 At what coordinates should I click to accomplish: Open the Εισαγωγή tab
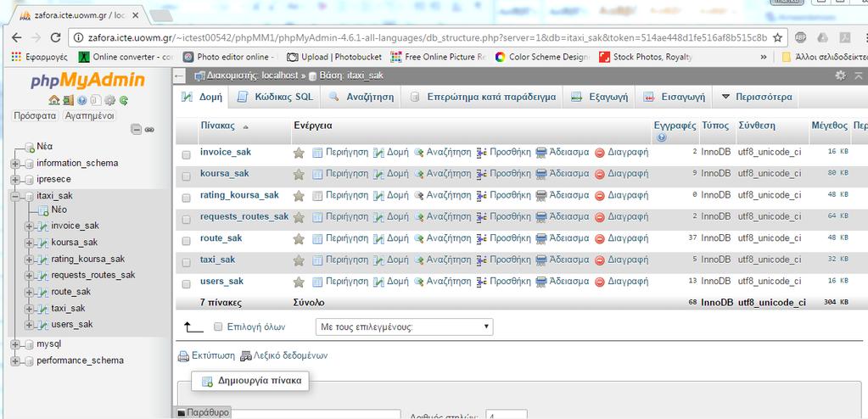point(675,97)
